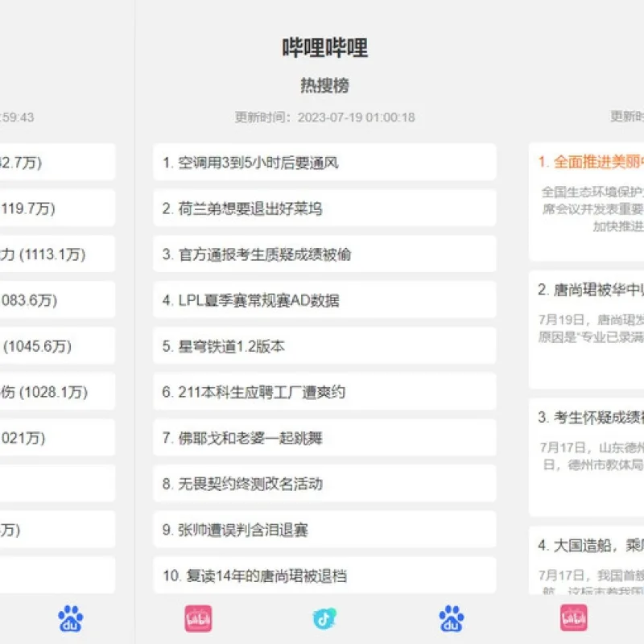Select item 复读14年的唐尚珺被退档
This screenshot has height=644, width=644.
click(324, 576)
